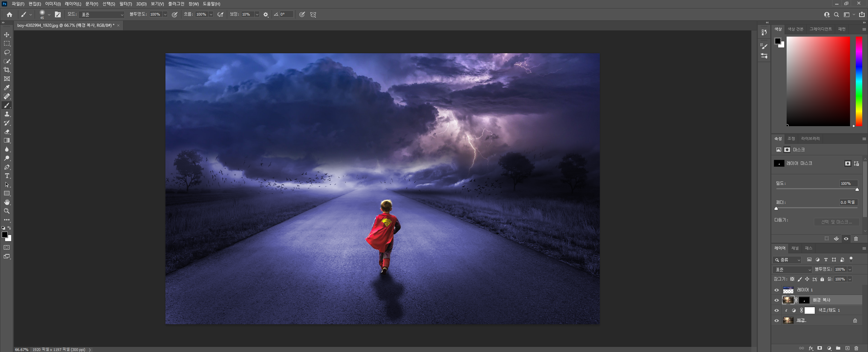Toggle mask visibility eye in Properties panel
The height and width of the screenshot is (352, 868).
click(846, 239)
